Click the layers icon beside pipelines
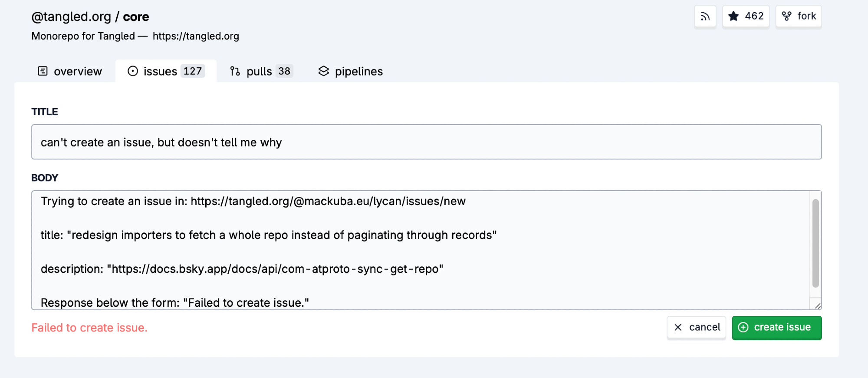 point(324,71)
